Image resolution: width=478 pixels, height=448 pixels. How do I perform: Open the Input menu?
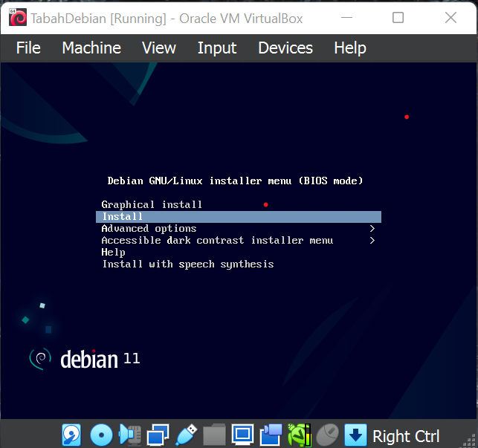tap(217, 48)
